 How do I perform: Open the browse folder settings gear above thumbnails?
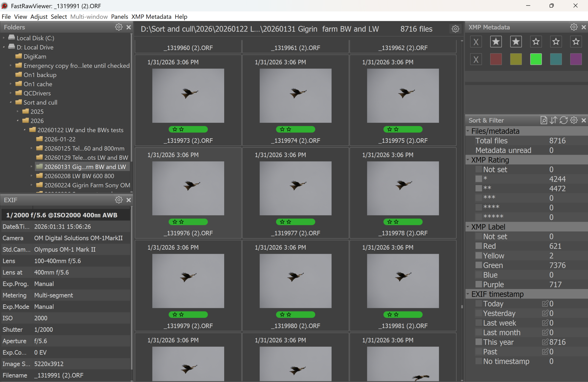[455, 29]
